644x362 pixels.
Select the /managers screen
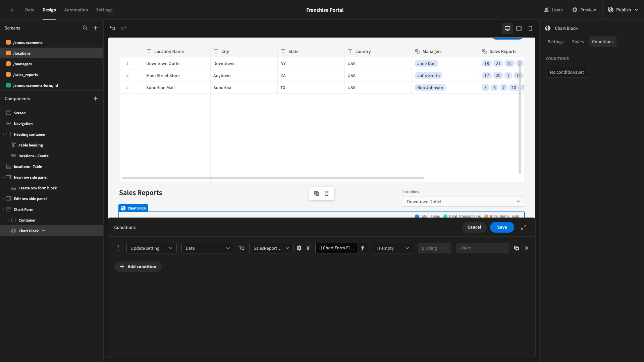[x=52, y=64]
